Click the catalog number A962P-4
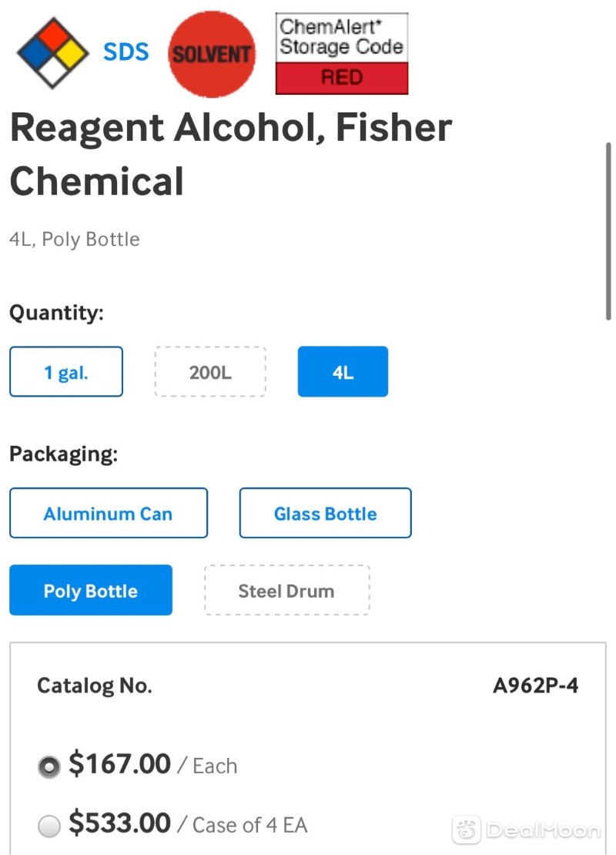 [535, 686]
